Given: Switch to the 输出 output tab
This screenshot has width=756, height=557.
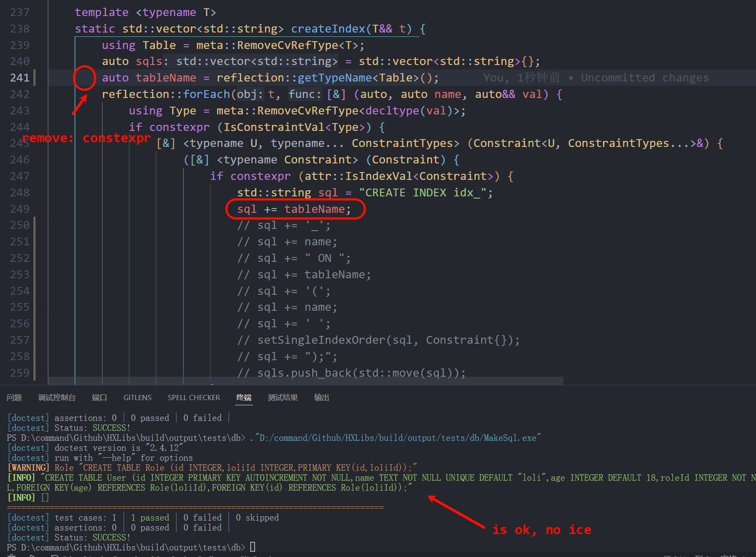Looking at the screenshot, I should 321,397.
